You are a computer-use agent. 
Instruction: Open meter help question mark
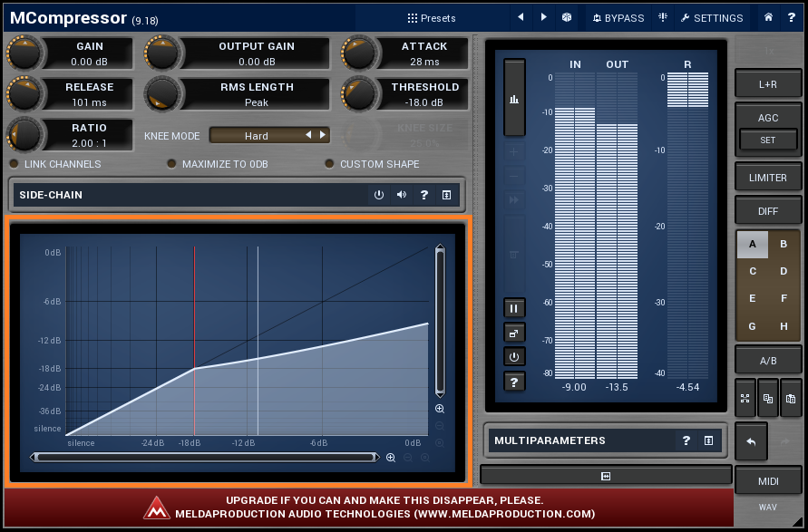click(x=514, y=382)
